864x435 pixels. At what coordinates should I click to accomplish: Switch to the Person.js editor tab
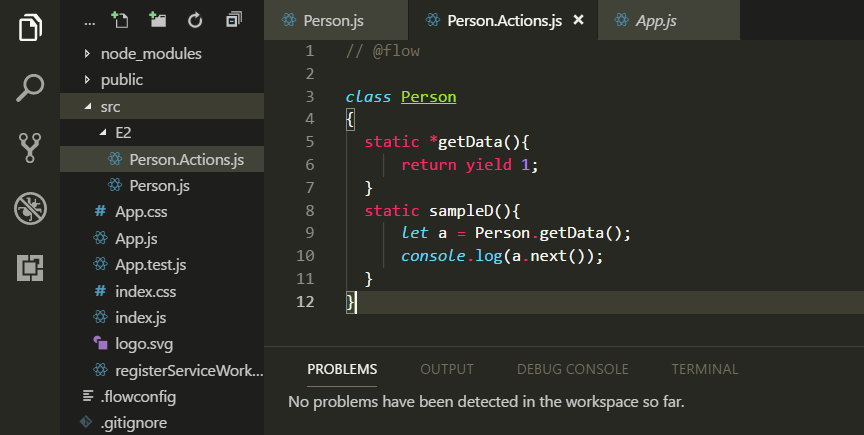coord(332,20)
